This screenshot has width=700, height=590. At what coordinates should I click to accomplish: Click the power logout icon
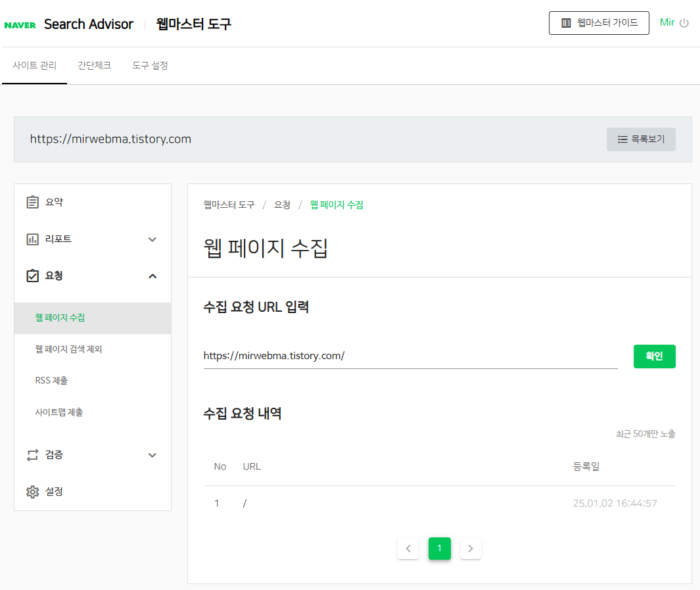coord(684,23)
